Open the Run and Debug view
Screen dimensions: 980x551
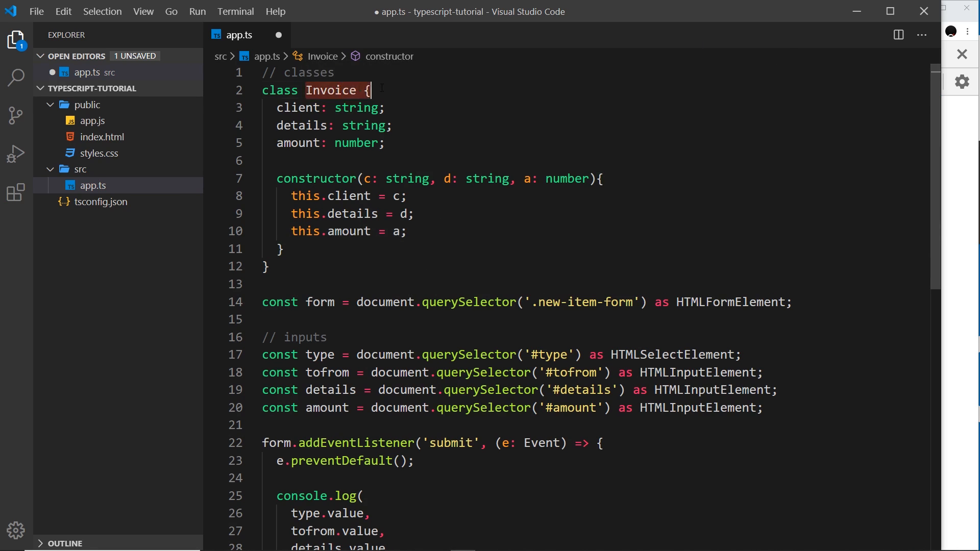[x=16, y=154]
